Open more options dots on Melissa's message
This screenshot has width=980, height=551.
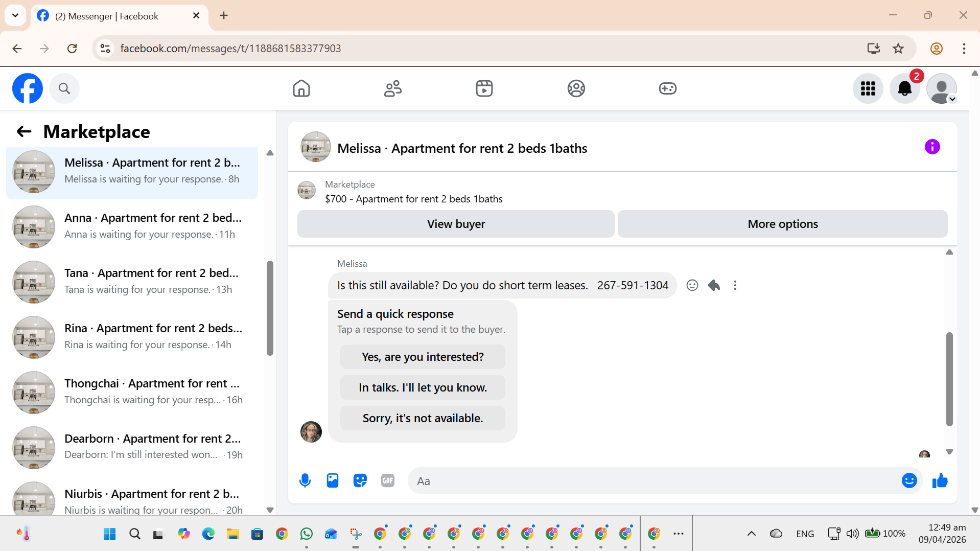[735, 285]
